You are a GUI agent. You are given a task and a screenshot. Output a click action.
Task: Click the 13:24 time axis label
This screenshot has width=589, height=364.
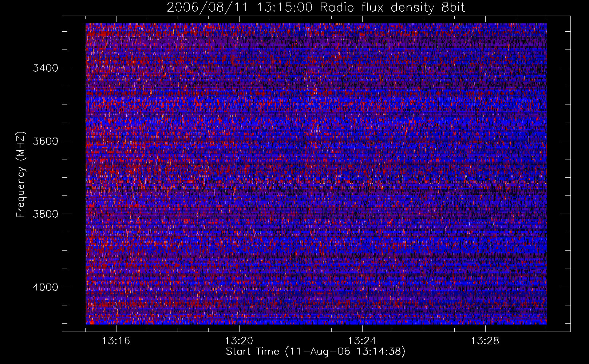click(362, 341)
